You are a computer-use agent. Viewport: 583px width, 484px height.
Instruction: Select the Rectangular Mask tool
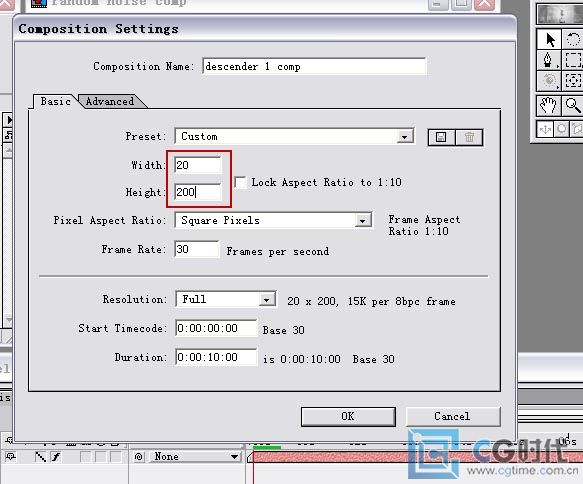[x=573, y=59]
